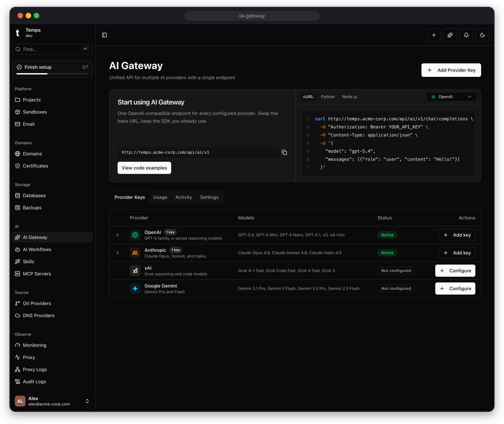Toggle the sidebar panel icon
The width and height of the screenshot is (504, 424).
(105, 35)
